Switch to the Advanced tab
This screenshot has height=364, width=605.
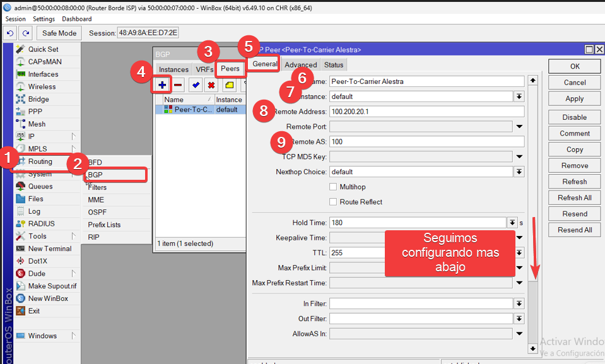pos(300,65)
